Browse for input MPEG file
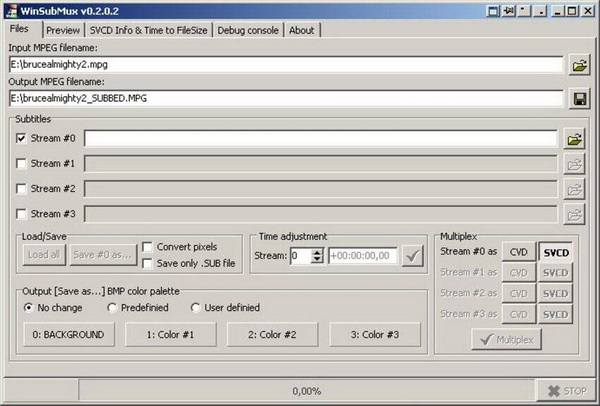This screenshot has width=600, height=406. [x=578, y=66]
